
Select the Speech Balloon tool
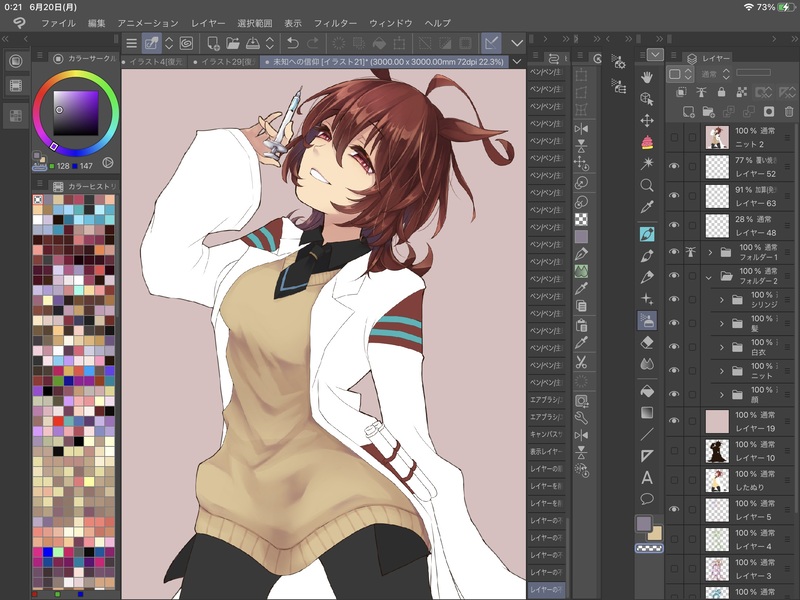point(647,498)
